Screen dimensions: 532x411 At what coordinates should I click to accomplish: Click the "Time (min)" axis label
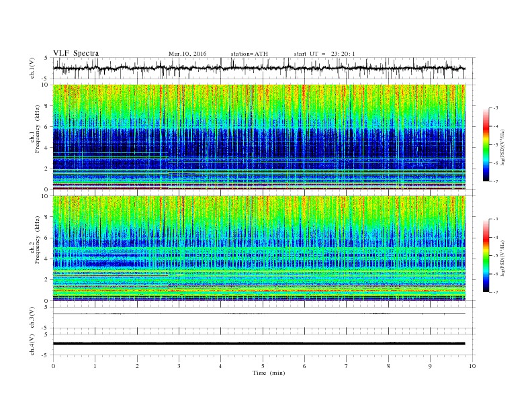coord(269,373)
